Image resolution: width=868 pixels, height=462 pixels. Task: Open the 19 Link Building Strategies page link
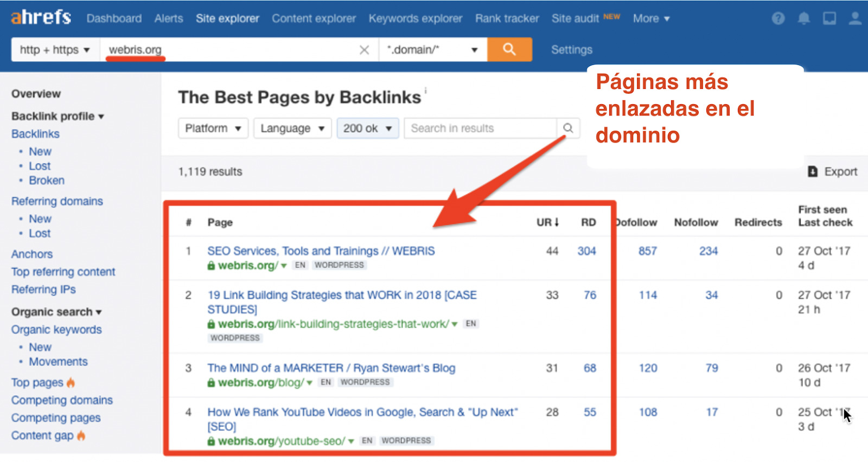(342, 302)
